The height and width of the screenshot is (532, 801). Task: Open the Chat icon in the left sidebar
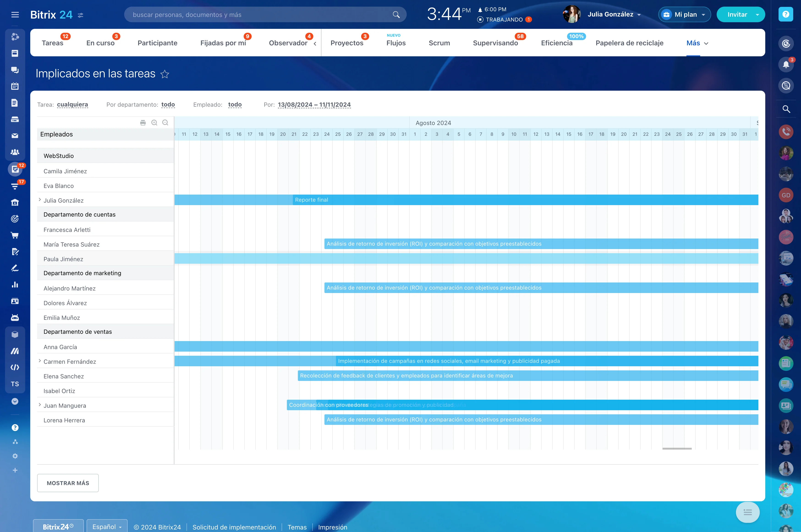pyautogui.click(x=15, y=70)
